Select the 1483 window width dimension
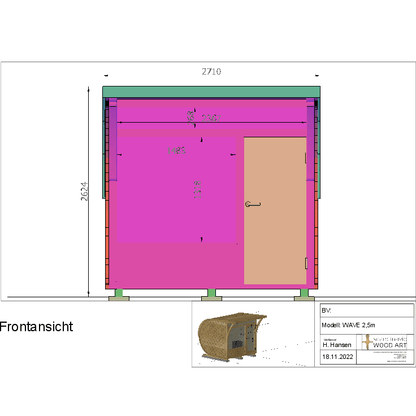This screenshot has width=416, height=416. click(176, 151)
